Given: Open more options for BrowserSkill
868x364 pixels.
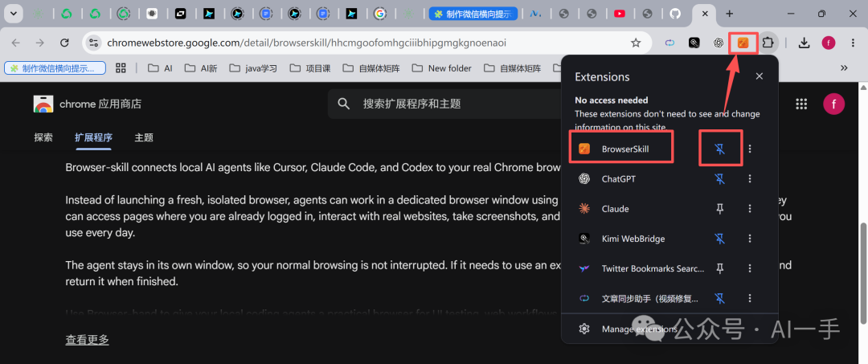Looking at the screenshot, I should click(x=750, y=149).
